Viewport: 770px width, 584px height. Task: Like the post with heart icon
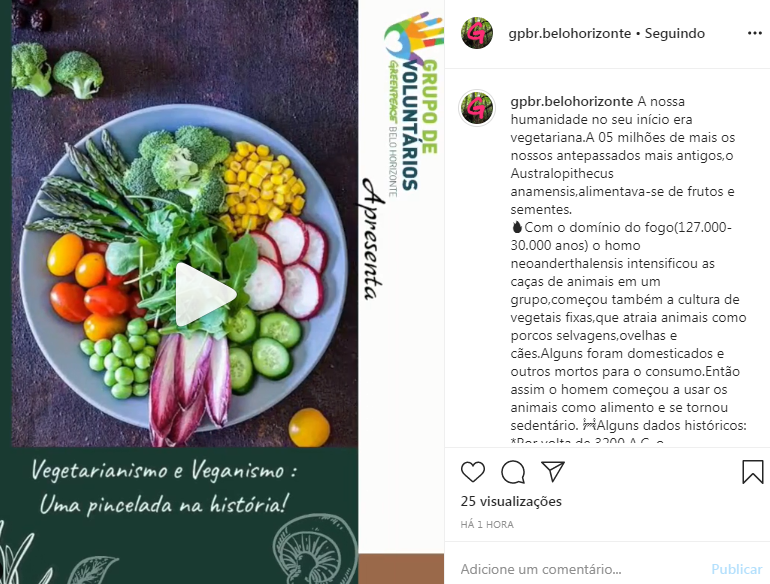473,472
